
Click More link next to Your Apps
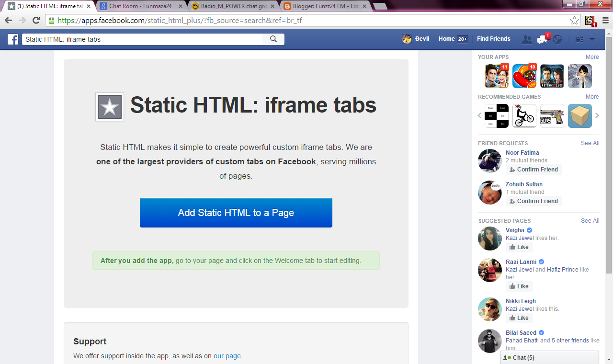592,57
